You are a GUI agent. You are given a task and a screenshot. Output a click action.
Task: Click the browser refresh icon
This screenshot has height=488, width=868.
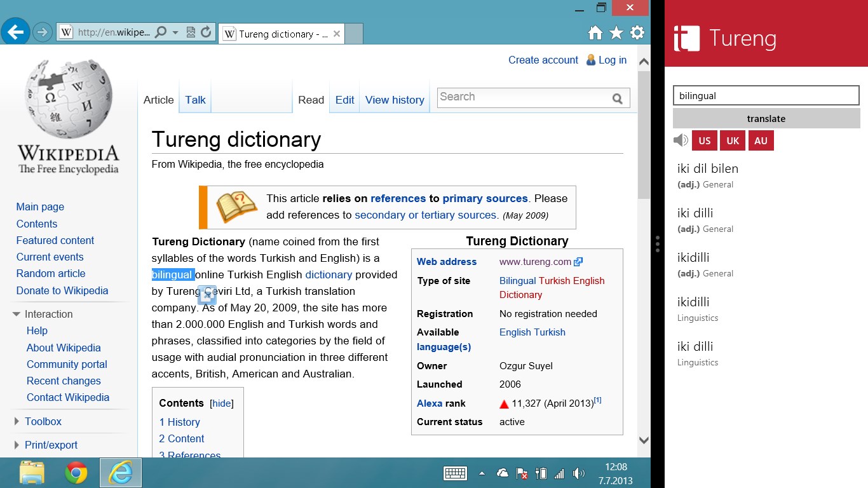click(206, 32)
